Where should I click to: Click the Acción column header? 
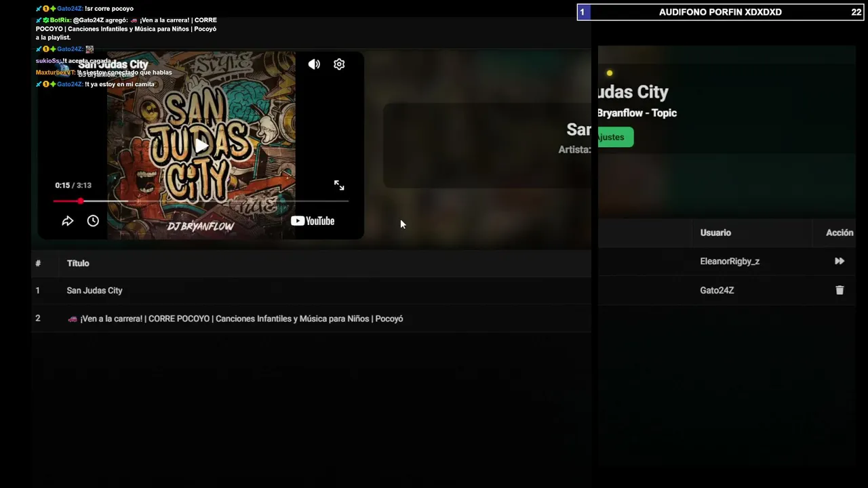pyautogui.click(x=840, y=232)
